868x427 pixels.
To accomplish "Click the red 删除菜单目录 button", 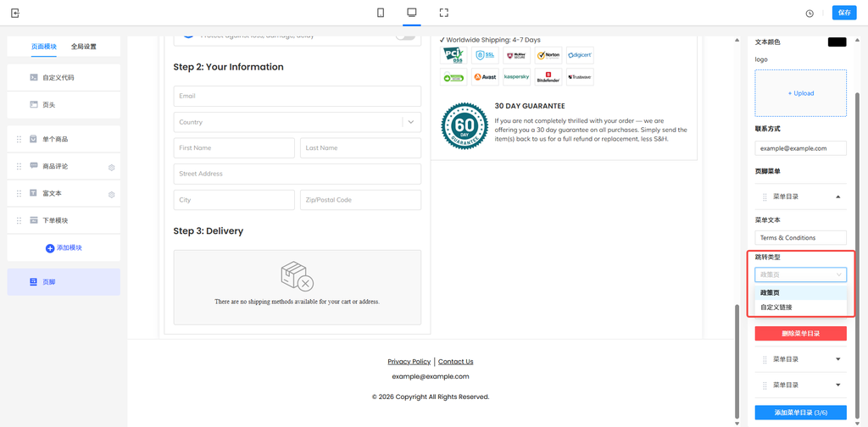I will 800,334.
